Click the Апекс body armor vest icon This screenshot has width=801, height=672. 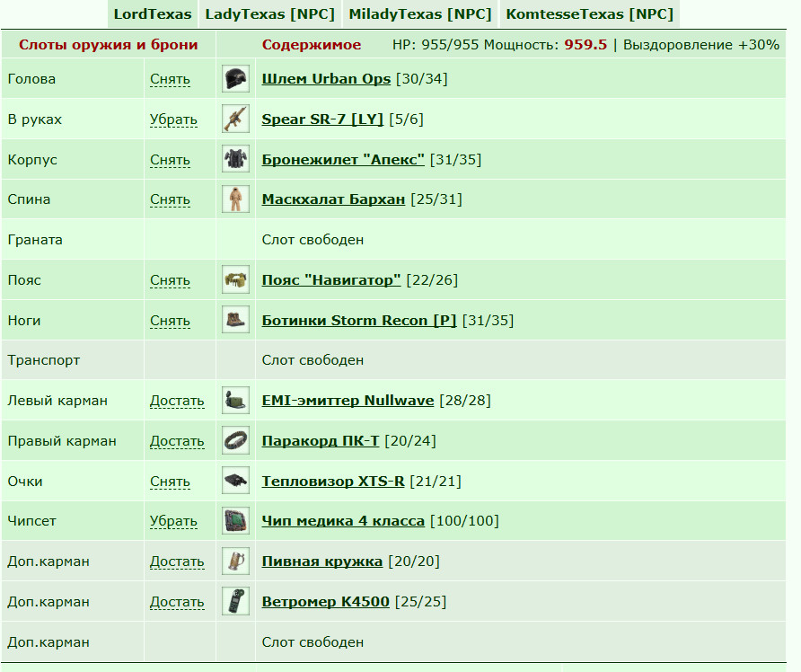pyautogui.click(x=235, y=159)
